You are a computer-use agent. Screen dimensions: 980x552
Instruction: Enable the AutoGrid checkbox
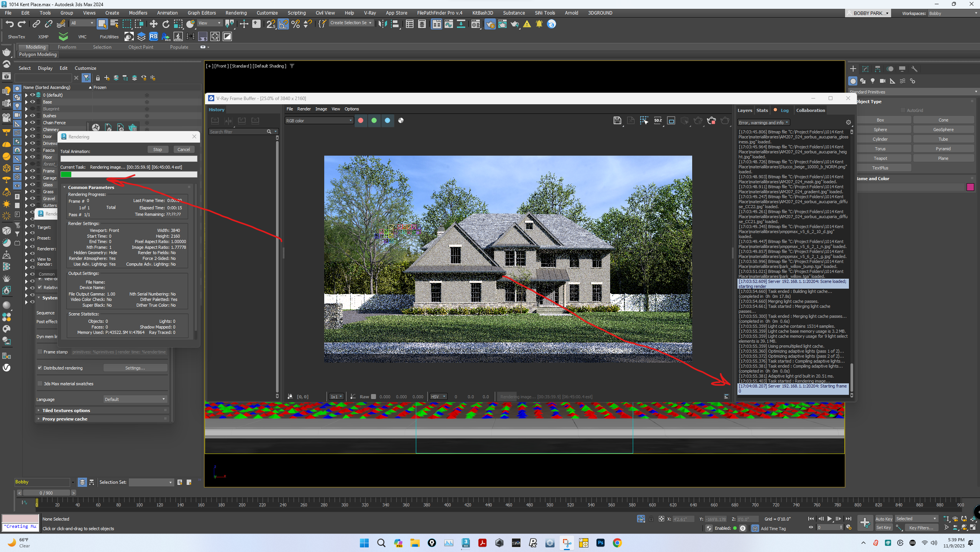pyautogui.click(x=903, y=110)
